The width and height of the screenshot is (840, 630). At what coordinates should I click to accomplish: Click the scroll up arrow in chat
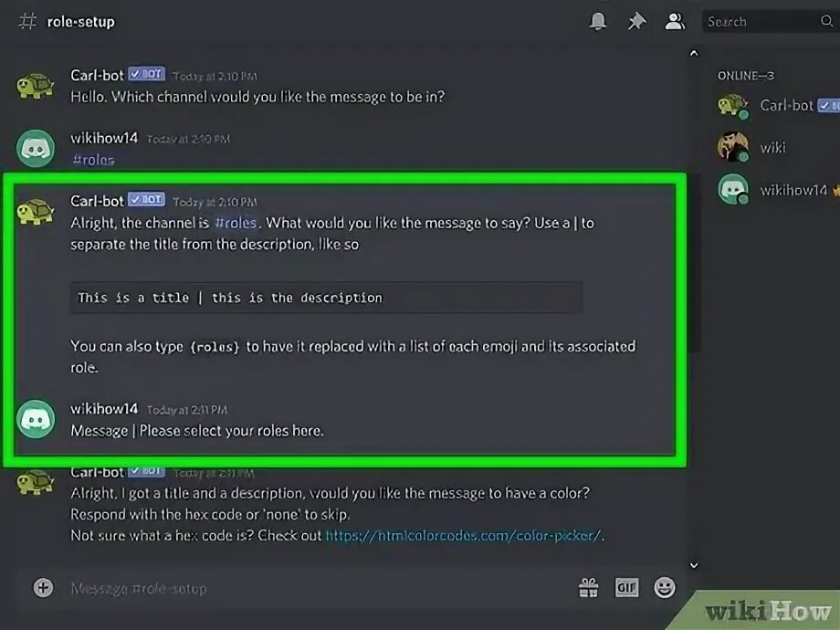click(x=694, y=53)
